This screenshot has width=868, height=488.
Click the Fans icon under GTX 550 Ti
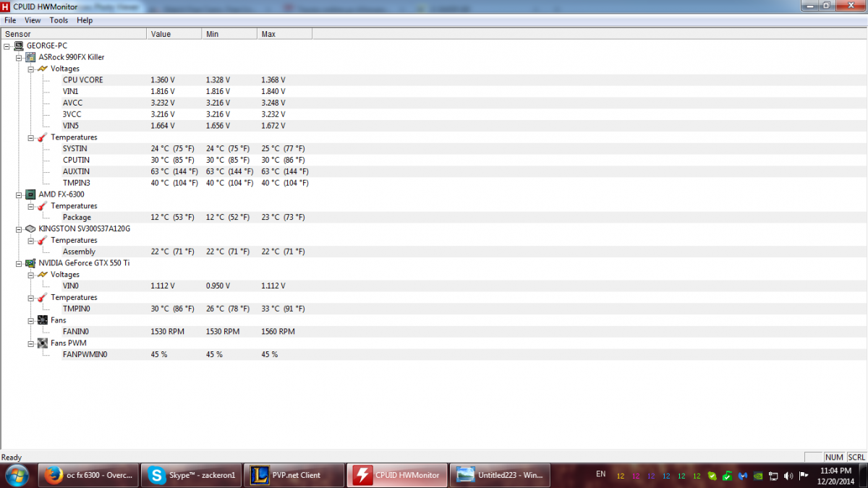tap(43, 320)
